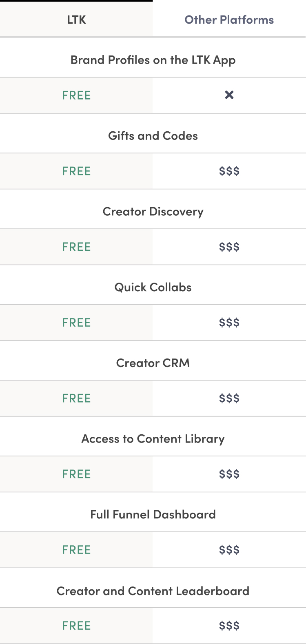
Task: Select the Creator Discovery feature heading
Action: pos(153,212)
